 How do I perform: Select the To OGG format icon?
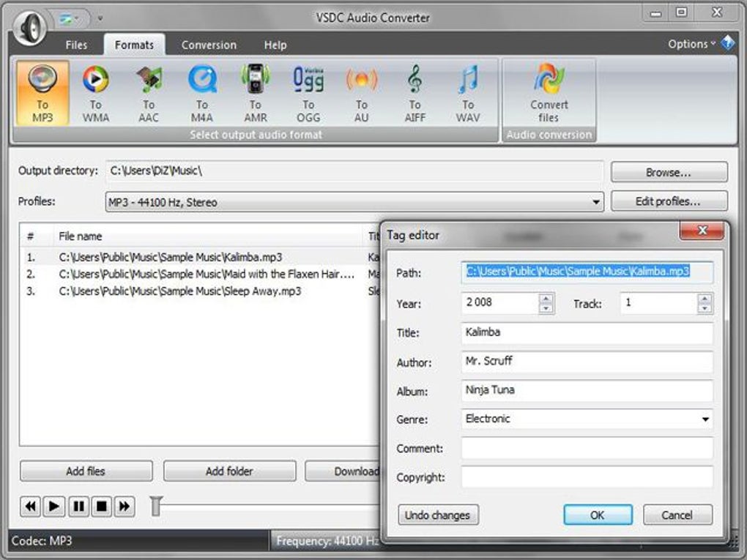click(308, 94)
